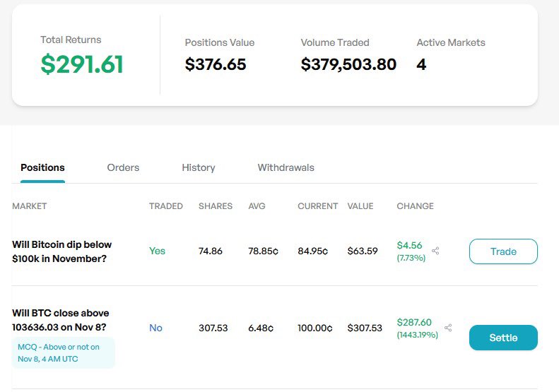
Task: Select the 'Yes' traded outcome
Action: (x=157, y=251)
